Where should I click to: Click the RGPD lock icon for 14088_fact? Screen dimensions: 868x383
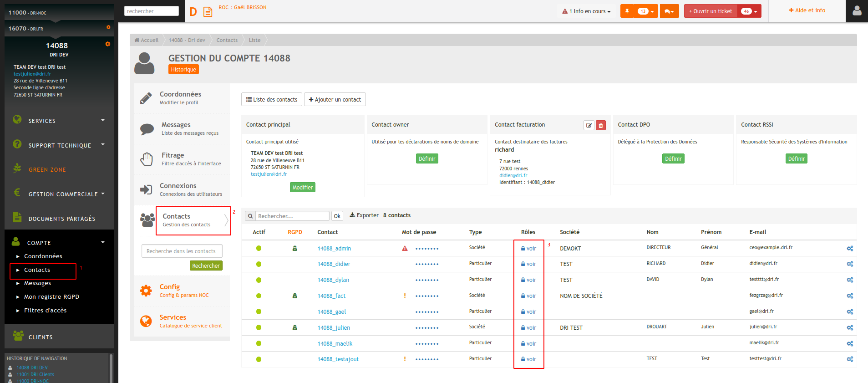click(x=294, y=296)
